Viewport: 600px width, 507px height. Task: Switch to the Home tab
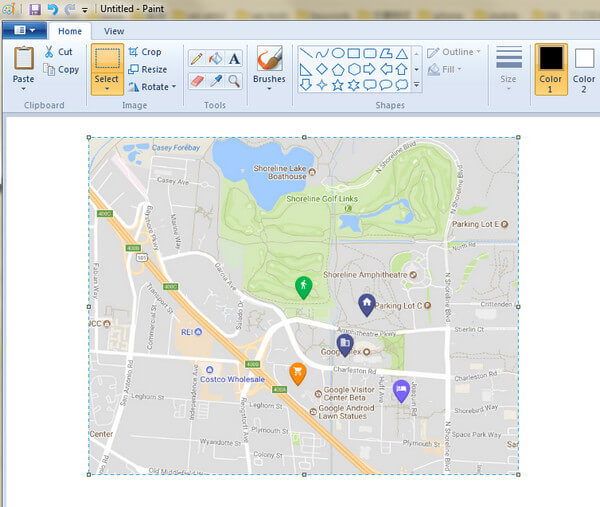(x=70, y=31)
